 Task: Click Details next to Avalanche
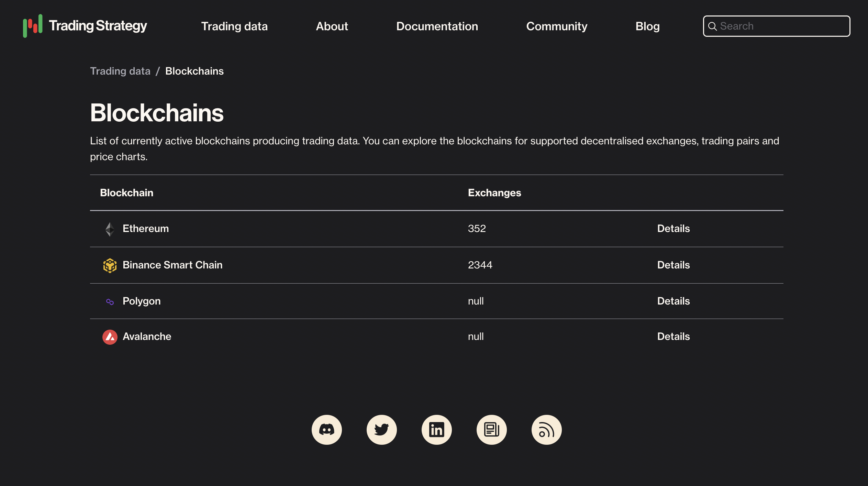click(x=673, y=337)
